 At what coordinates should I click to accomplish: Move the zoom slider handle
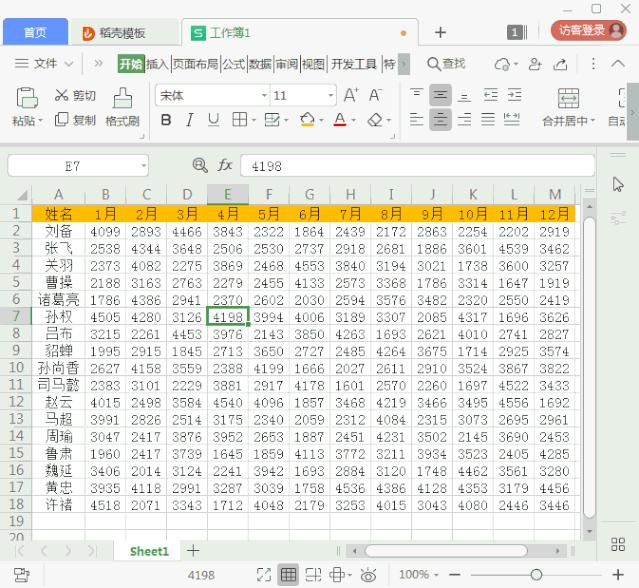pos(536,575)
